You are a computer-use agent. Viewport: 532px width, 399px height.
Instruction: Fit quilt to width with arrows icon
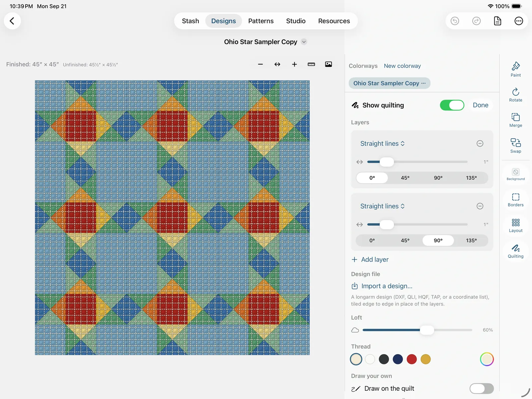pyautogui.click(x=277, y=64)
